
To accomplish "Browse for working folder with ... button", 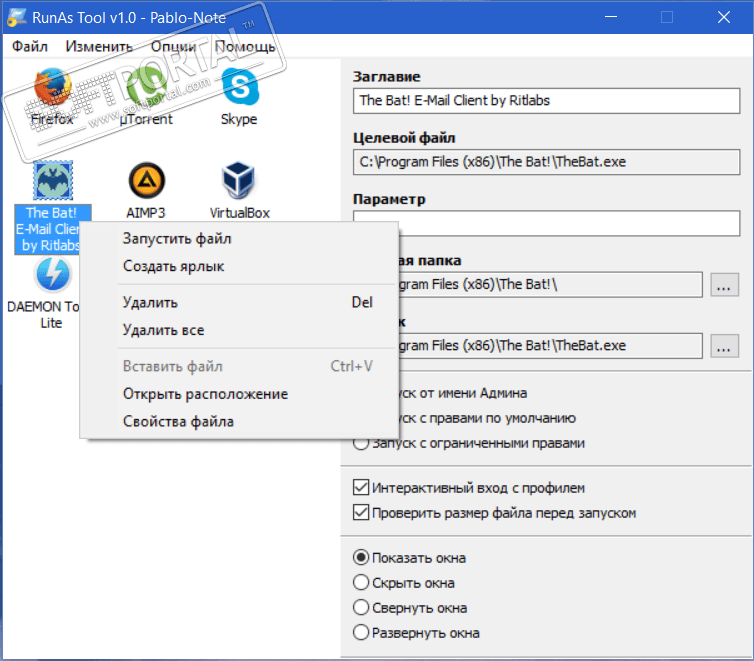I will coord(724,285).
